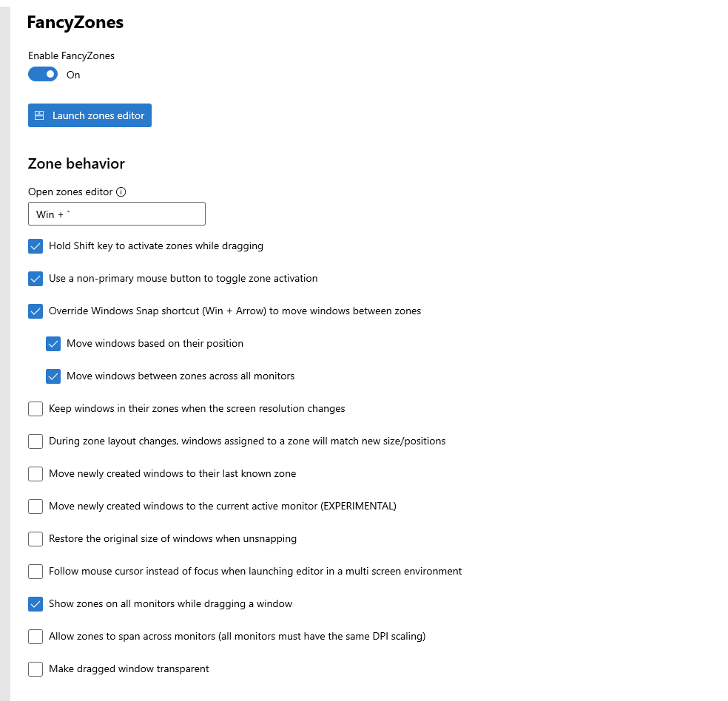Click the Win + ` shortcut input field
This screenshot has width=728, height=701.
pos(116,214)
